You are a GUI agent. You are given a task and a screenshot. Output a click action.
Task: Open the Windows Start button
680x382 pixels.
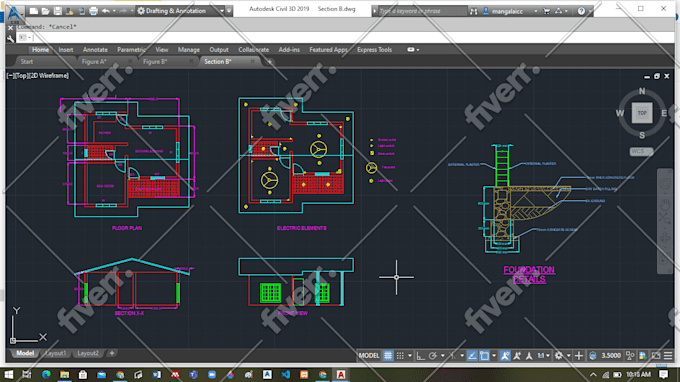[x=9, y=375]
